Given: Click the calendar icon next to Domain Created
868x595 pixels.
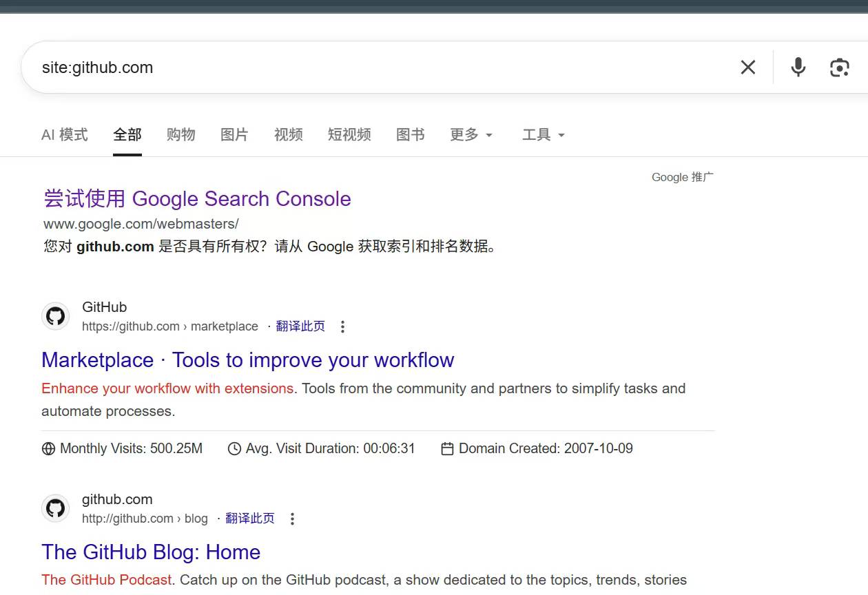Looking at the screenshot, I should [x=447, y=449].
